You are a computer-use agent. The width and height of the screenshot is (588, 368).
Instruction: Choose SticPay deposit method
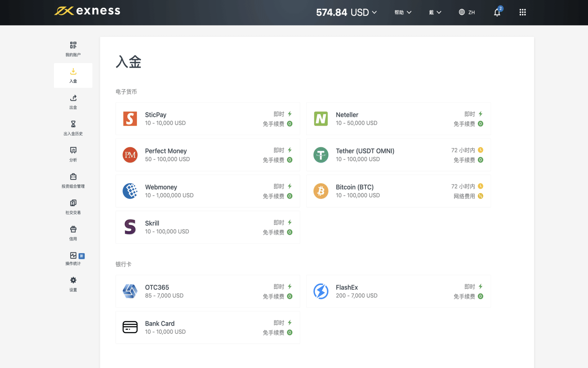207,119
